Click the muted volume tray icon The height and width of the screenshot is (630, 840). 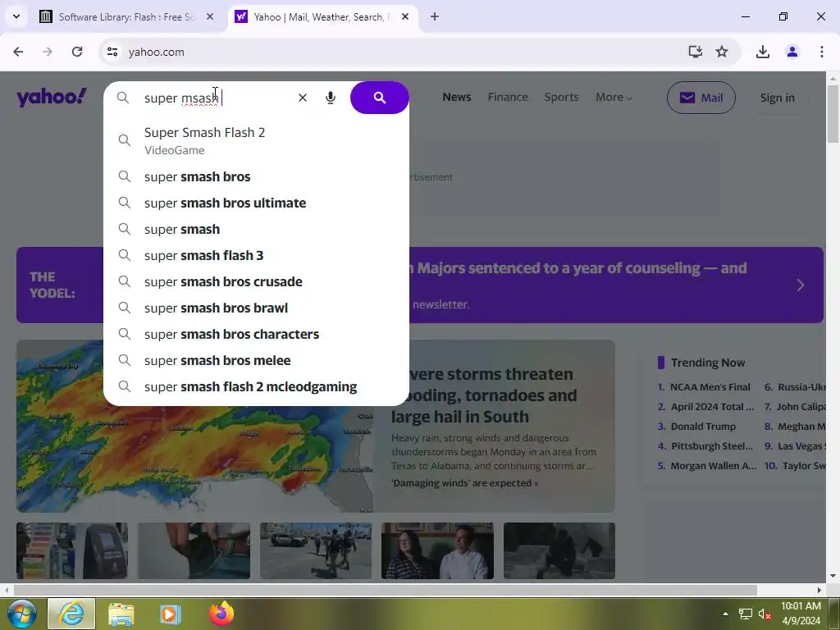point(765,614)
